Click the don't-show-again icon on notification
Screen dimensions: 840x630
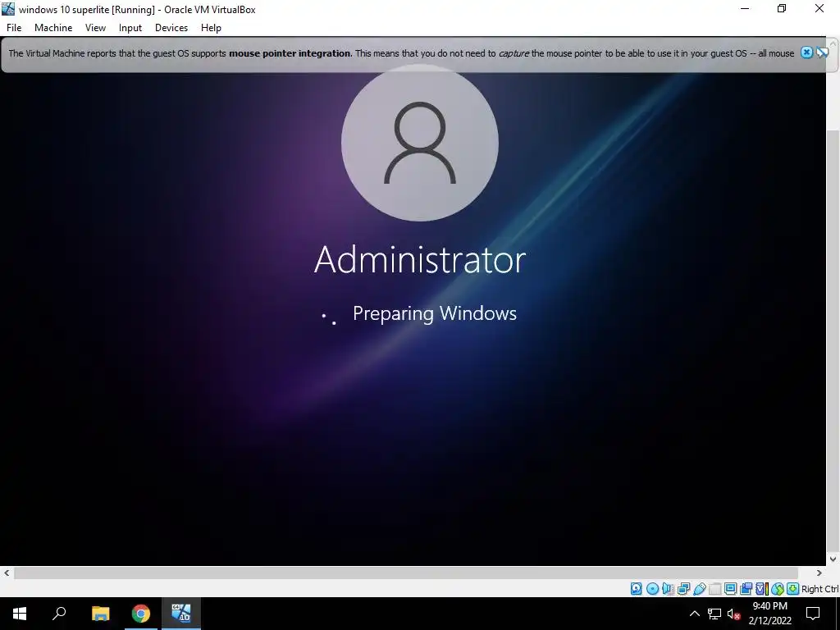(822, 52)
